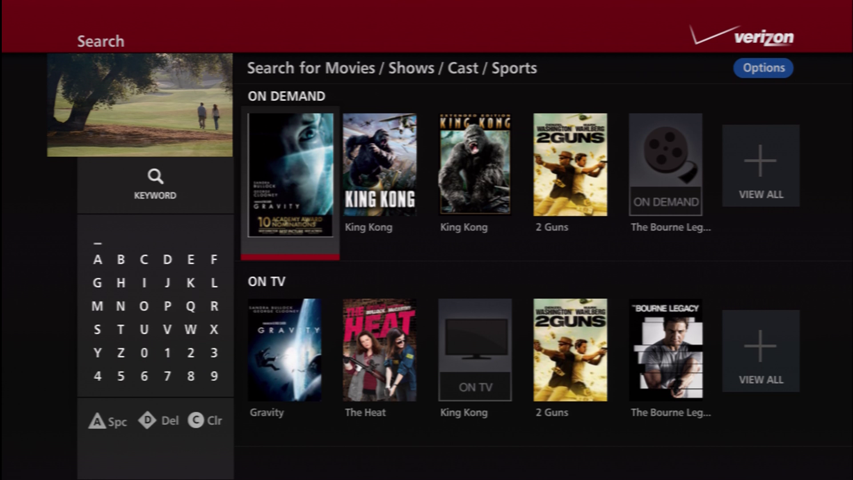Click the On Demand View All tile

tap(761, 165)
